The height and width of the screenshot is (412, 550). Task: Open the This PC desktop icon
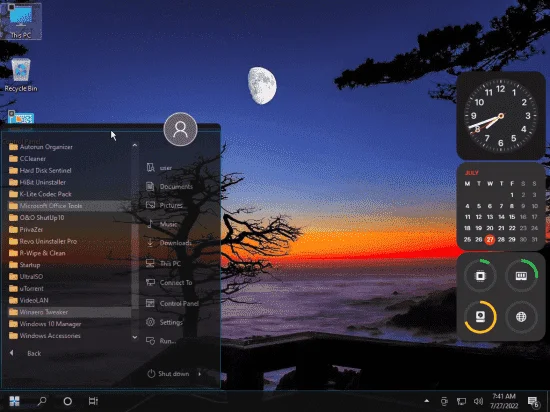(21, 21)
